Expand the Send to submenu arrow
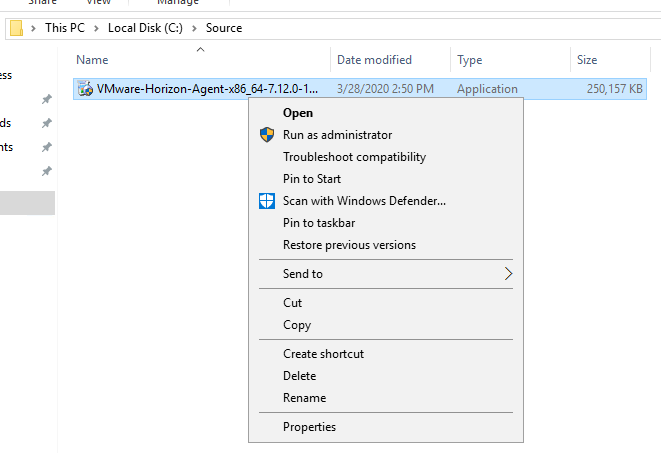This screenshot has width=661, height=453. [x=508, y=274]
